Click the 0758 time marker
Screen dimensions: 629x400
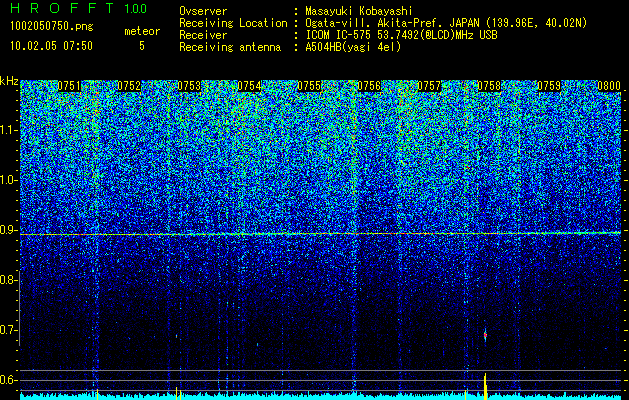click(489, 86)
